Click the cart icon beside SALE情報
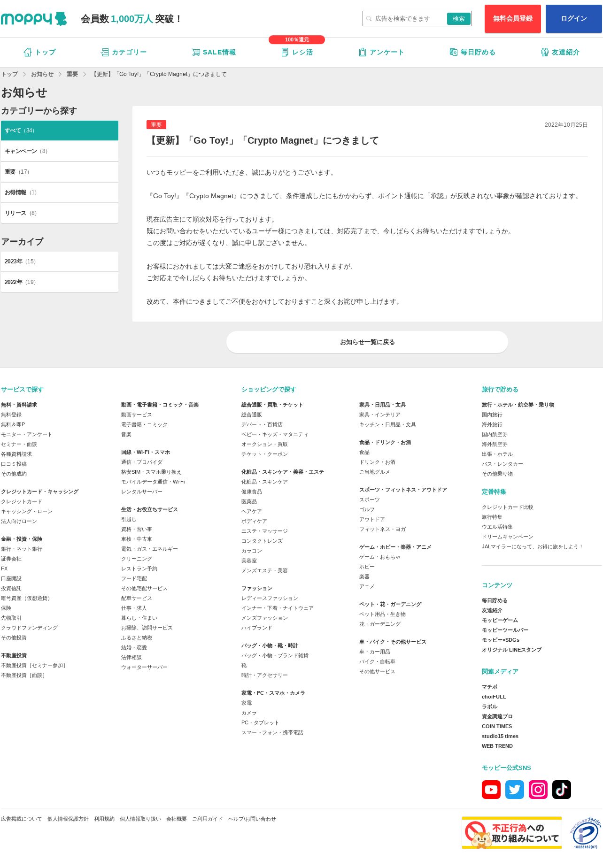The height and width of the screenshot is (868, 603). 196,52
